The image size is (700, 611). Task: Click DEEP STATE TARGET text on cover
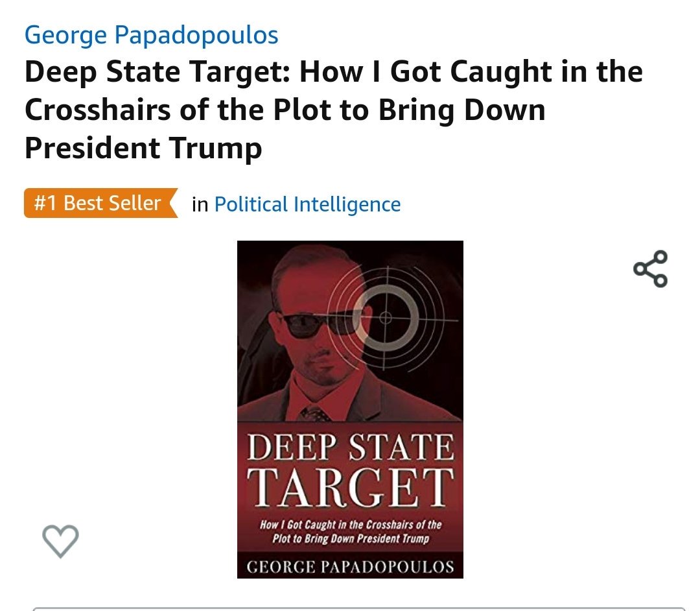(x=351, y=470)
